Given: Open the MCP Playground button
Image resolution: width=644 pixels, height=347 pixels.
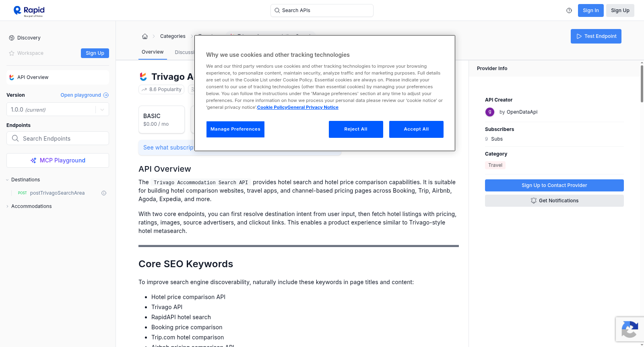Looking at the screenshot, I should (x=58, y=160).
